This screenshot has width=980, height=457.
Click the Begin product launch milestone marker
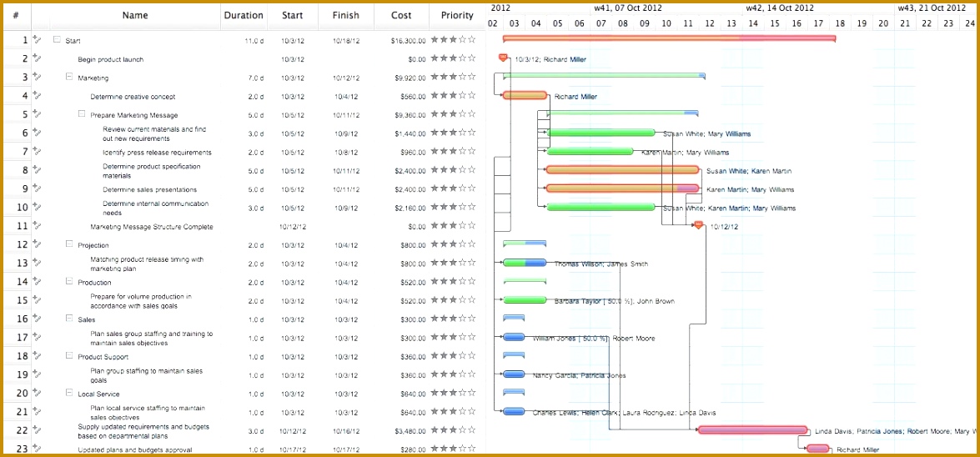pyautogui.click(x=503, y=58)
